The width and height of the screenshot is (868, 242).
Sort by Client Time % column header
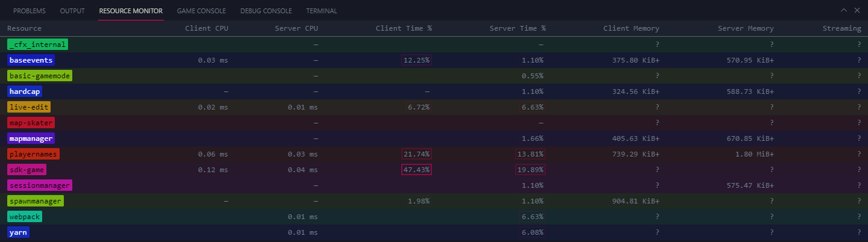tap(404, 28)
